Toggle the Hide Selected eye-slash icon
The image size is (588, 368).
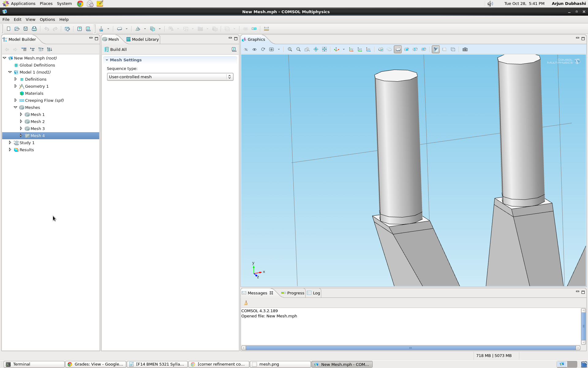click(x=246, y=49)
